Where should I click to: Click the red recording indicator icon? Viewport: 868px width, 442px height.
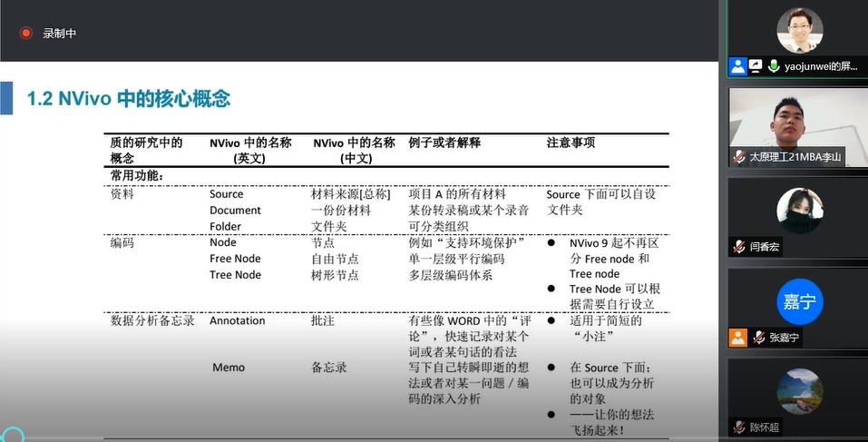(x=26, y=34)
